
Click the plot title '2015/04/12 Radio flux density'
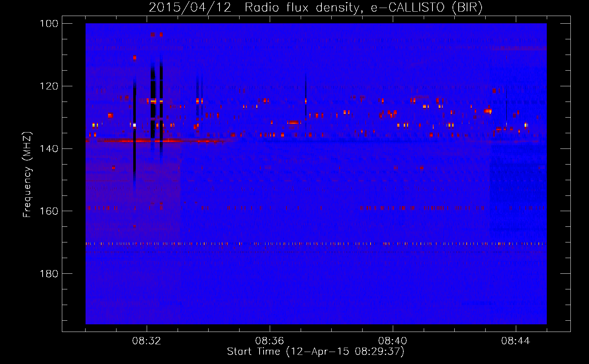(x=316, y=7)
